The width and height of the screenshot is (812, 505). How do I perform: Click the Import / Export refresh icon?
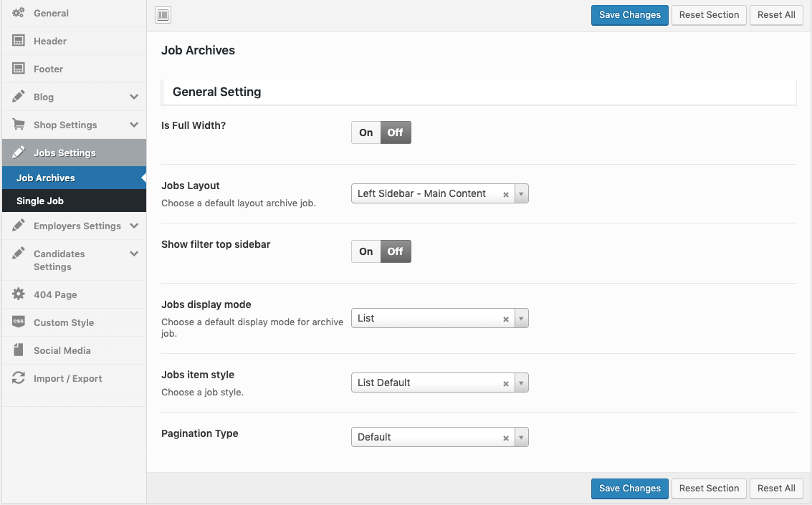pyautogui.click(x=19, y=378)
